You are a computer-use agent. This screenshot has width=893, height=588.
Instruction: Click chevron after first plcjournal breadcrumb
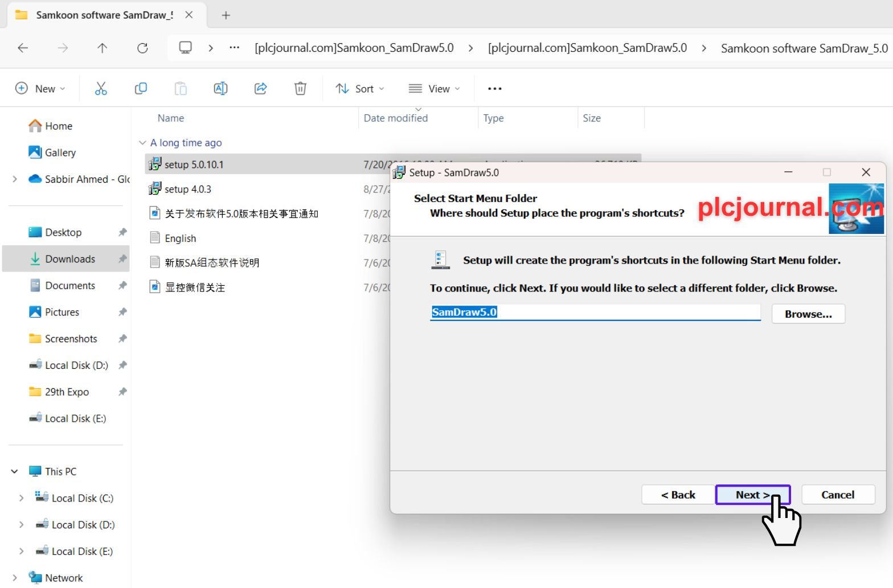(x=470, y=48)
